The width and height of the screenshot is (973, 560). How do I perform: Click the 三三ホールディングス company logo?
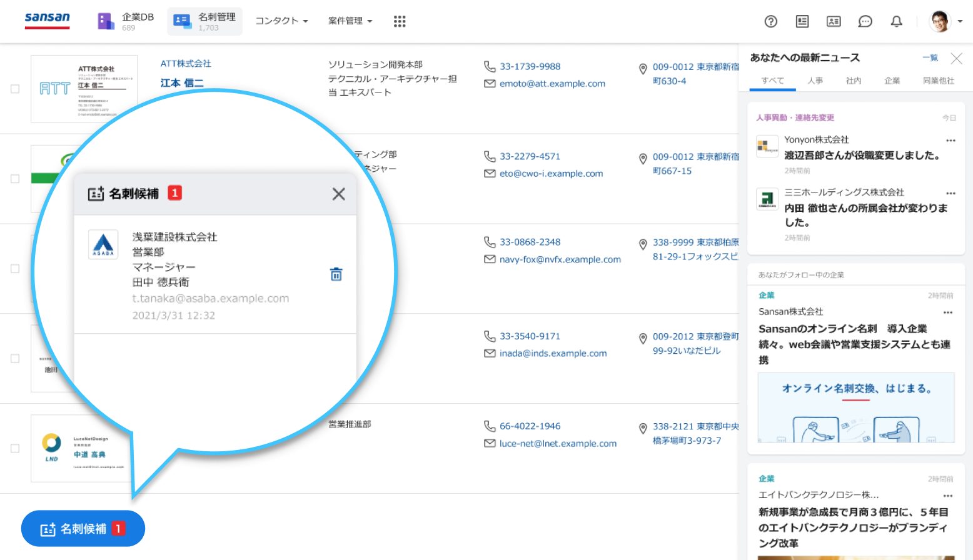[x=767, y=199]
